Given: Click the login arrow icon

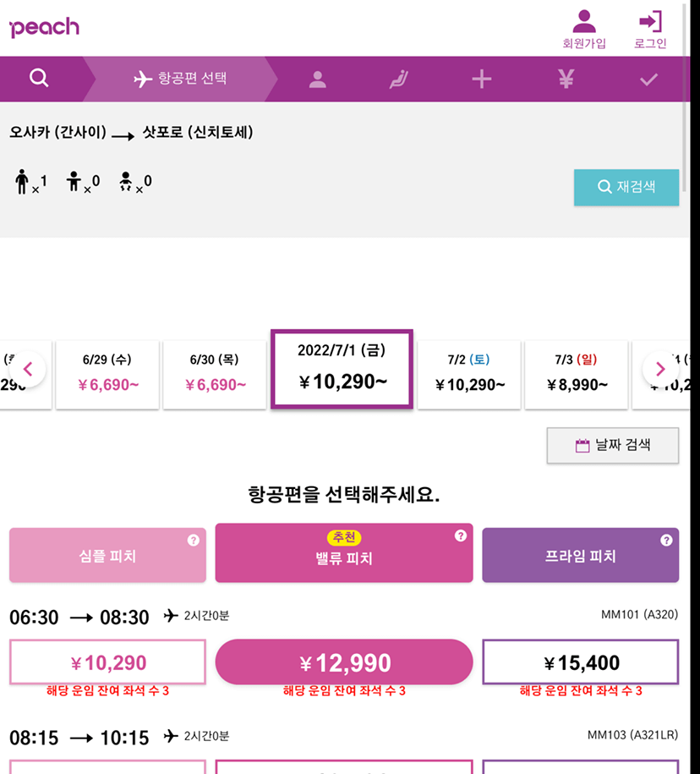Looking at the screenshot, I should pyautogui.click(x=650, y=21).
